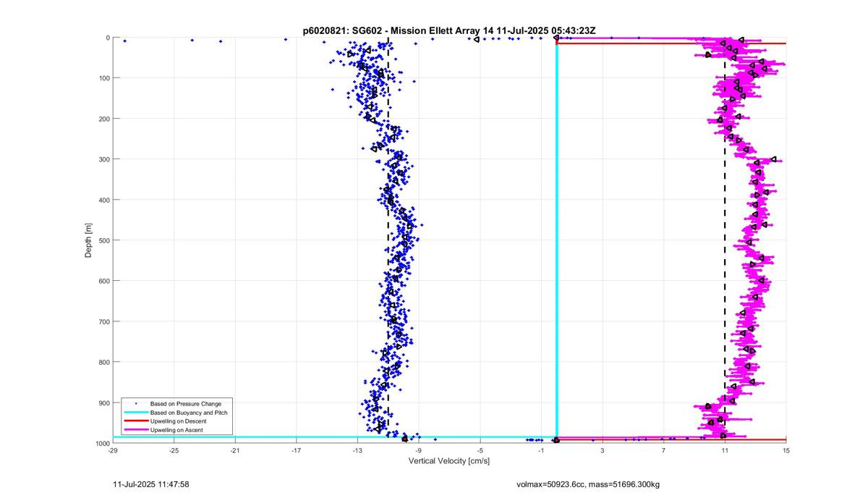Click y-axis tick label '300'
The image size is (868, 498).
point(104,159)
